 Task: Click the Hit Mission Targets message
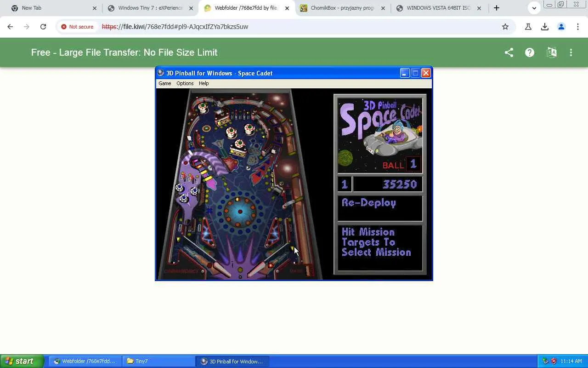[x=376, y=242]
